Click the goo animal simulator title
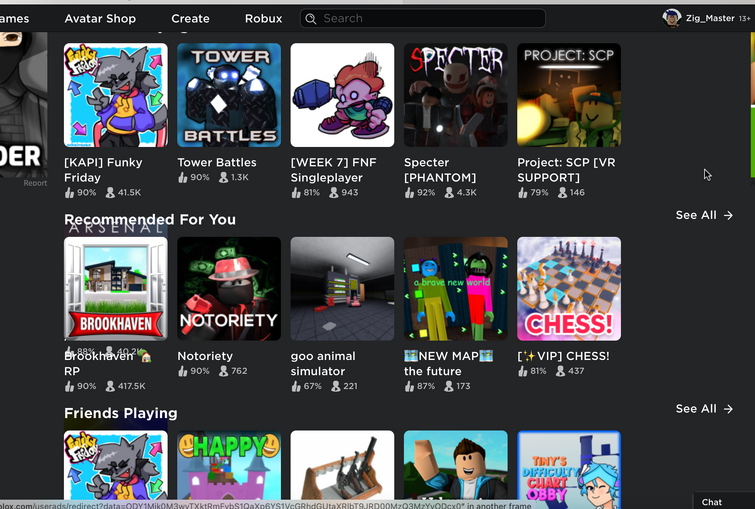 click(x=323, y=364)
